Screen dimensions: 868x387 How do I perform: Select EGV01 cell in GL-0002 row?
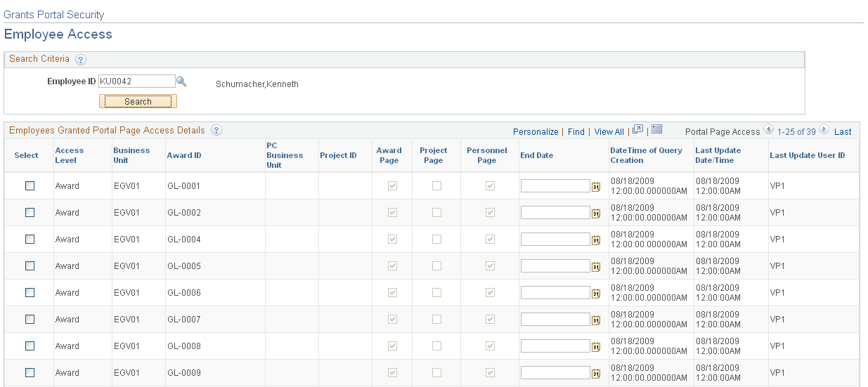[127, 213]
